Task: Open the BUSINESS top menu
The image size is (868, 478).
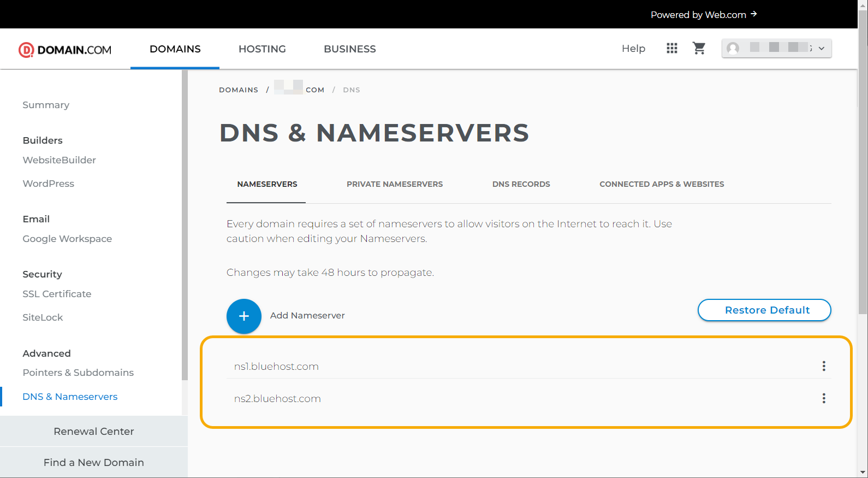Action: coord(350,49)
